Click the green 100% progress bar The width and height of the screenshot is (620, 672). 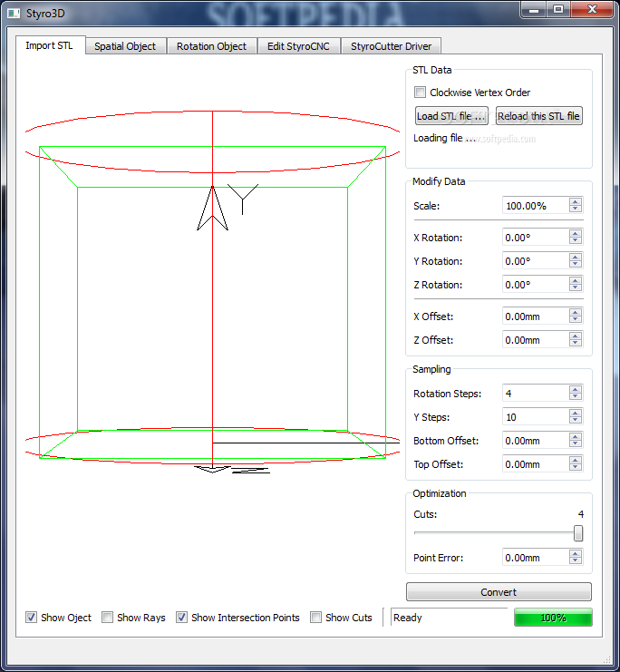coord(553,618)
